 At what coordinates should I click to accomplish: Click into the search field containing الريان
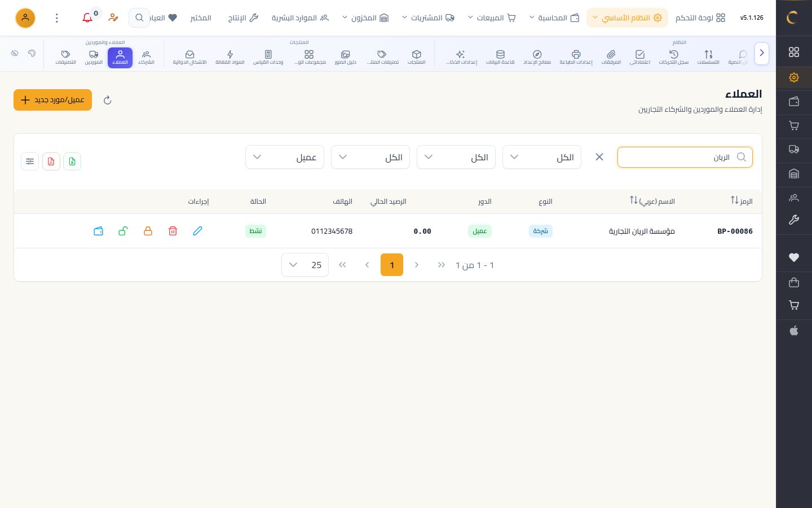point(685,157)
